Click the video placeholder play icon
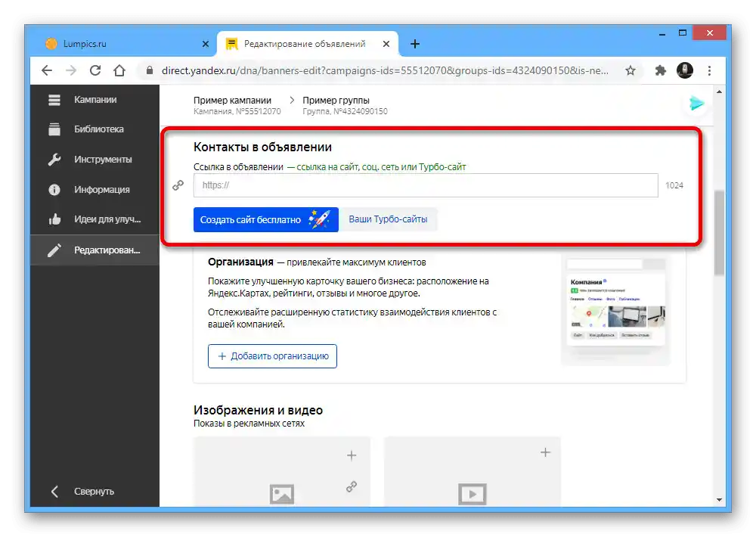 (x=472, y=494)
